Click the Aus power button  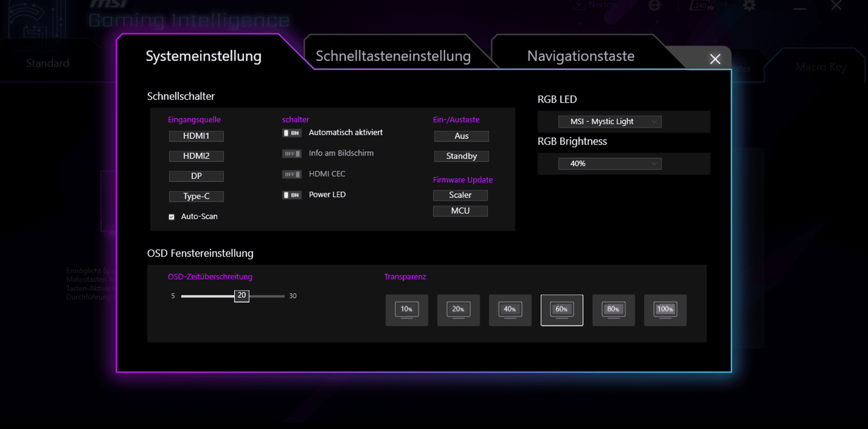[461, 136]
